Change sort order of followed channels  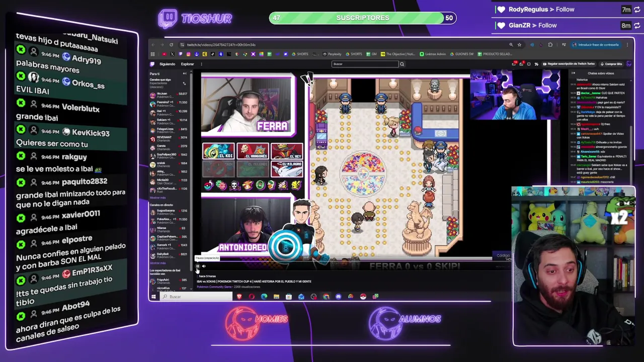184,83
